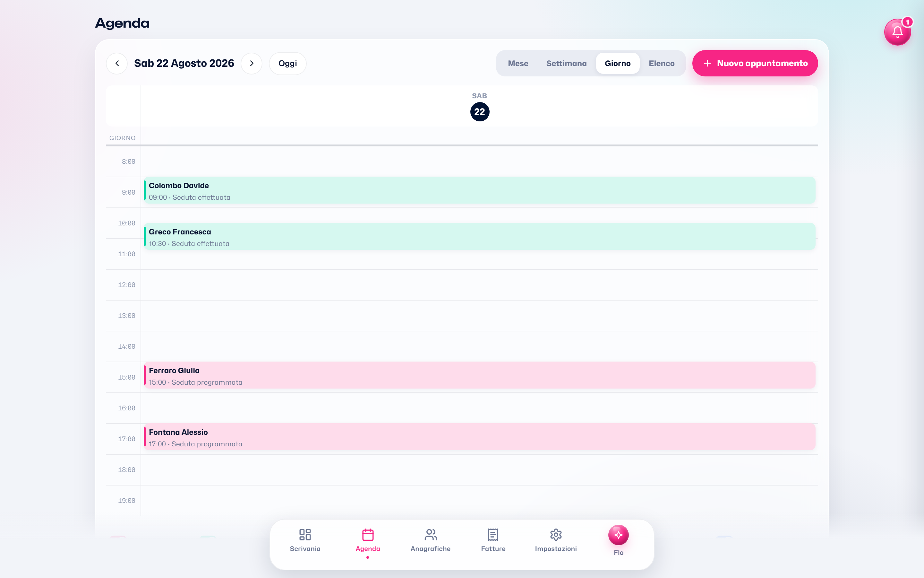Open Anagrafiche in bottom navigation
Image resolution: width=924 pixels, height=578 pixels.
[x=430, y=540]
